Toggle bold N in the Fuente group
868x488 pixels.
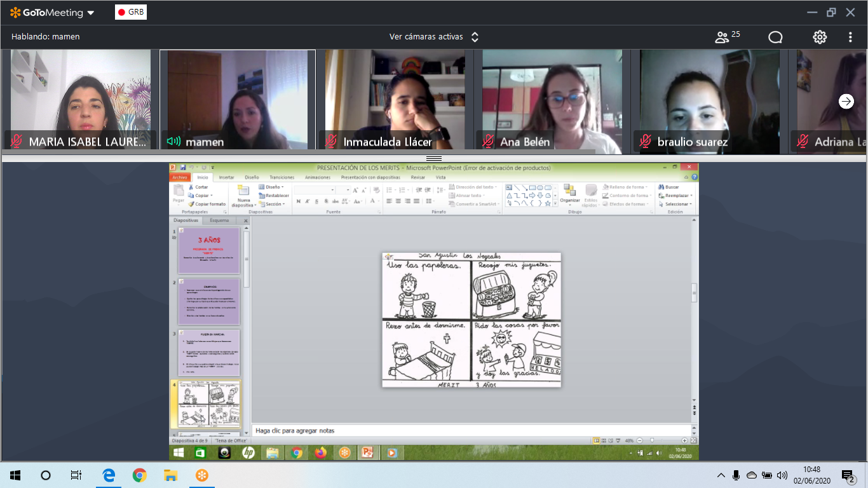click(x=297, y=201)
